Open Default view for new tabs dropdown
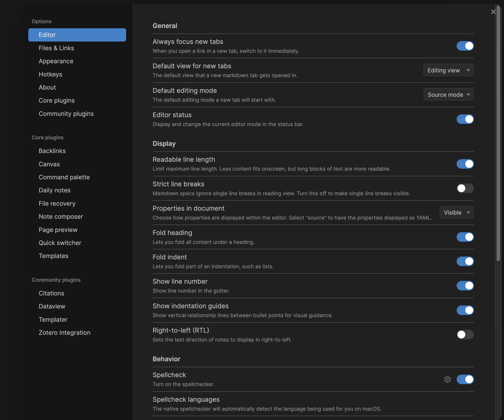This screenshot has height=420, width=504. click(x=448, y=70)
